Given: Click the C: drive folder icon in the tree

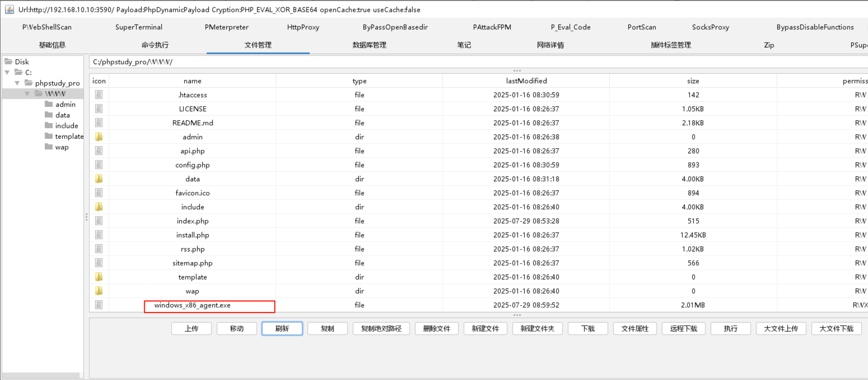Looking at the screenshot, I should [18, 72].
